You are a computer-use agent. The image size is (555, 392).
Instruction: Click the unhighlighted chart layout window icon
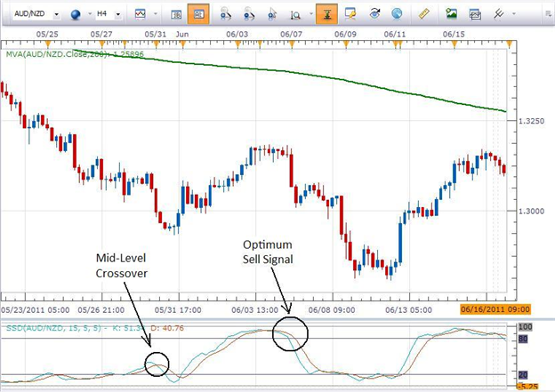tap(176, 14)
